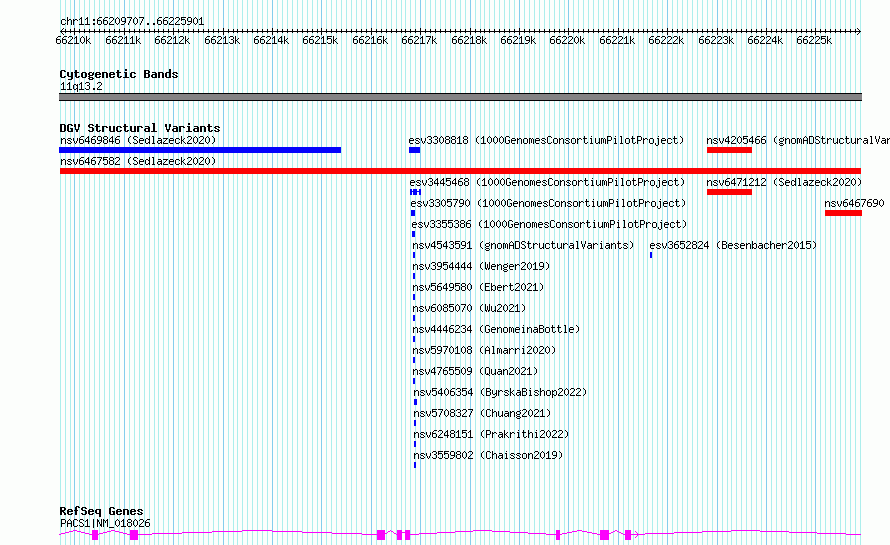Open esv3305790 variant entry

pyautogui.click(x=548, y=203)
